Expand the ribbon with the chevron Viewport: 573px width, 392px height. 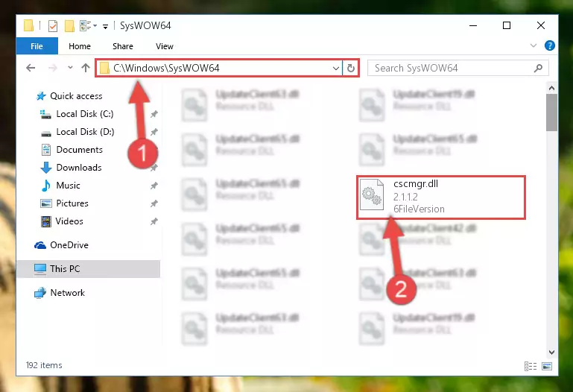[534, 45]
